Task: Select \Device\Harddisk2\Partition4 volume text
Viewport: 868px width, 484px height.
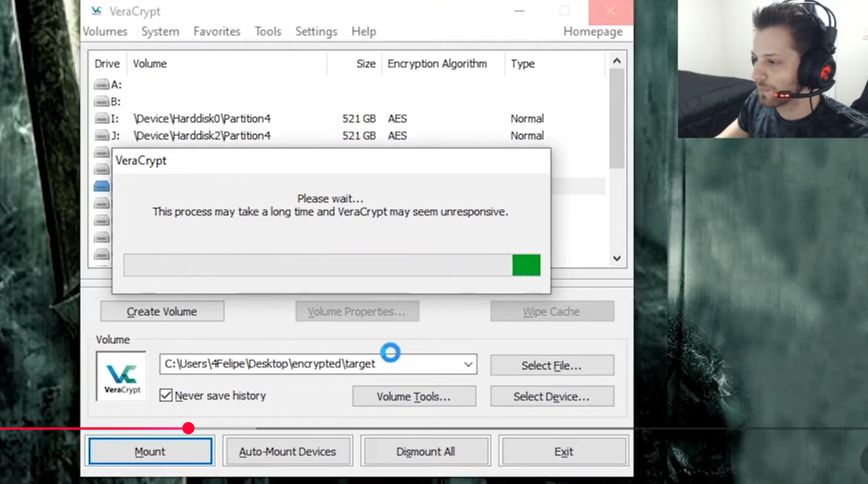Action: 202,136
